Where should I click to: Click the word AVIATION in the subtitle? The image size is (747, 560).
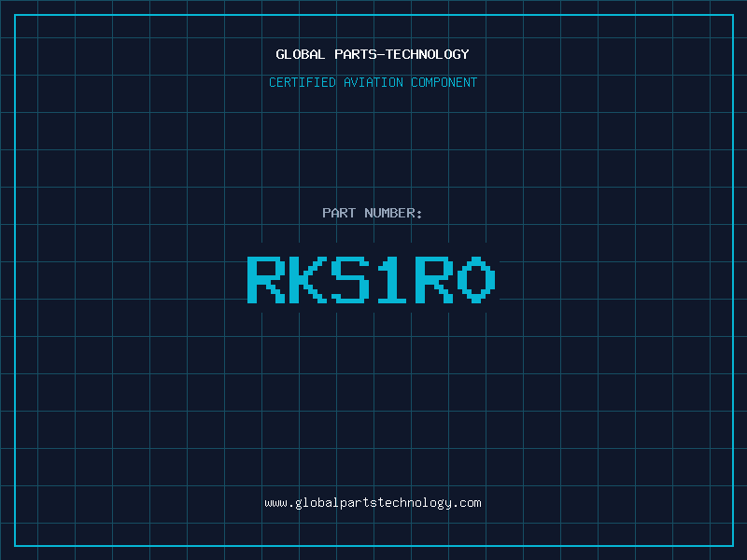point(373,82)
